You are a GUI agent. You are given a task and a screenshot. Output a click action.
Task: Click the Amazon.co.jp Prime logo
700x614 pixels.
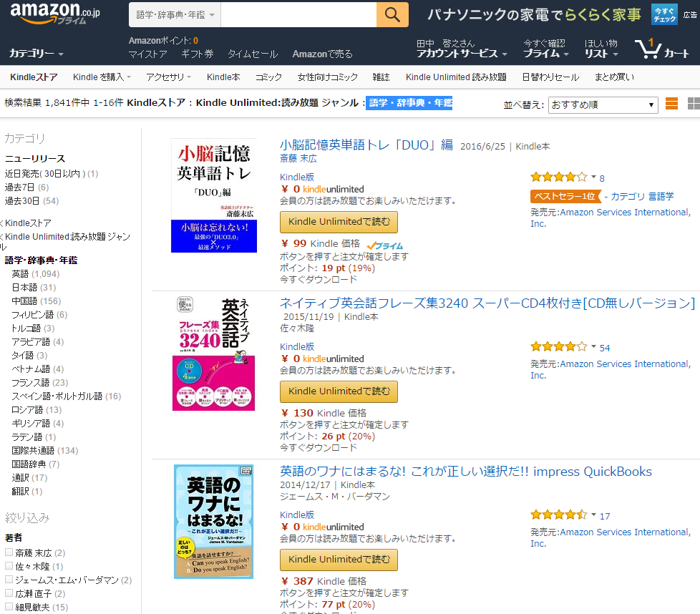point(55,14)
